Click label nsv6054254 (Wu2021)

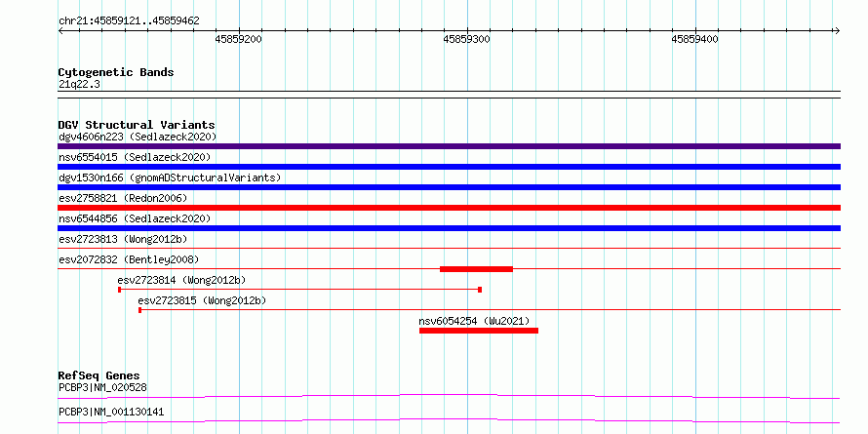click(x=474, y=321)
